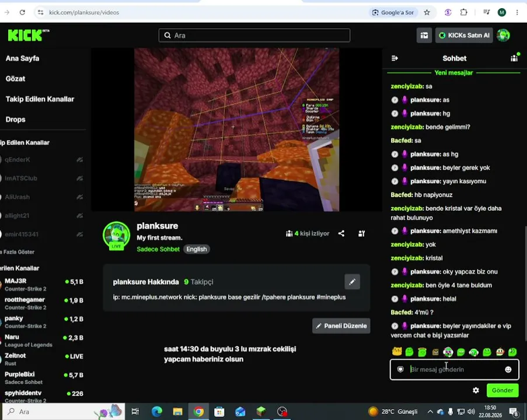Insert the yellow cat emote
Viewport: 527px width, 420px height.
tap(397, 352)
